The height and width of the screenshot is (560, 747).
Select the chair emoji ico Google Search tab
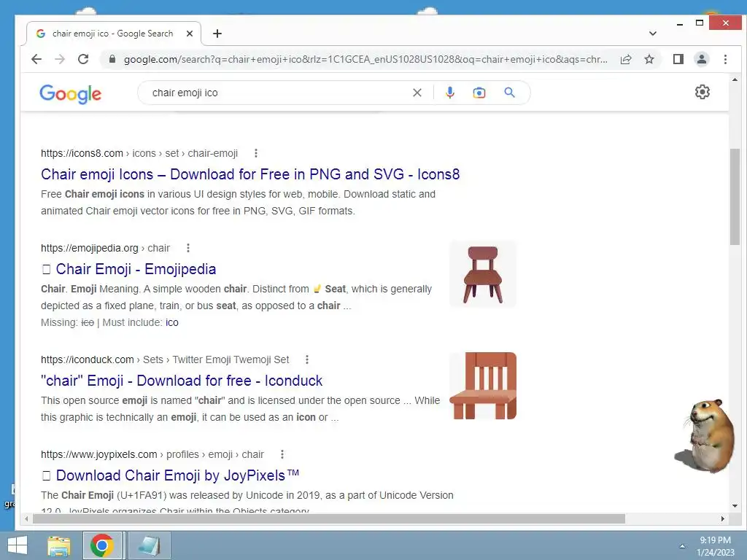coord(112,34)
